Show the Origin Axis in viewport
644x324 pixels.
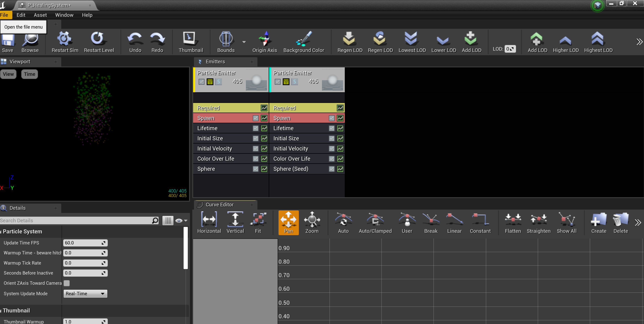(x=264, y=42)
